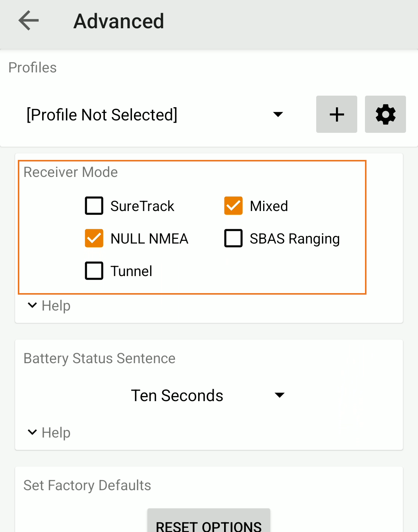Uncheck the Mixed receiver mode
This screenshot has width=418, height=532.
pyautogui.click(x=233, y=206)
